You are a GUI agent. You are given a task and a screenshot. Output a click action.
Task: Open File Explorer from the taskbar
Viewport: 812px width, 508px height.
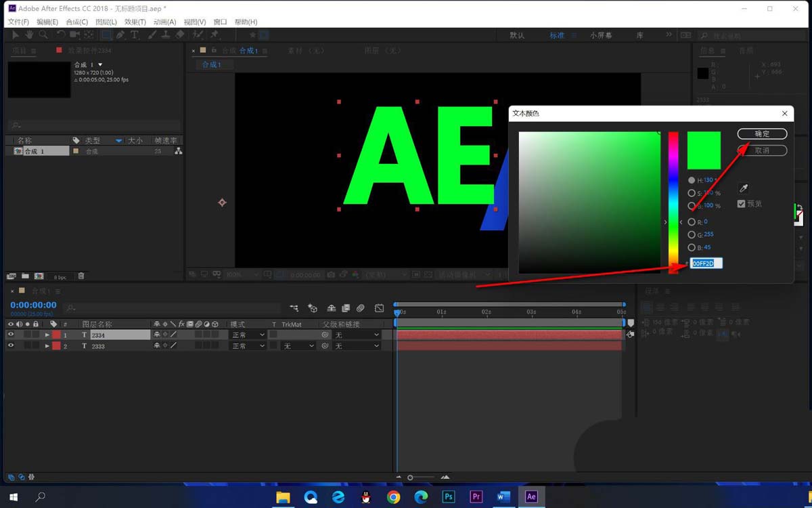[283, 496]
